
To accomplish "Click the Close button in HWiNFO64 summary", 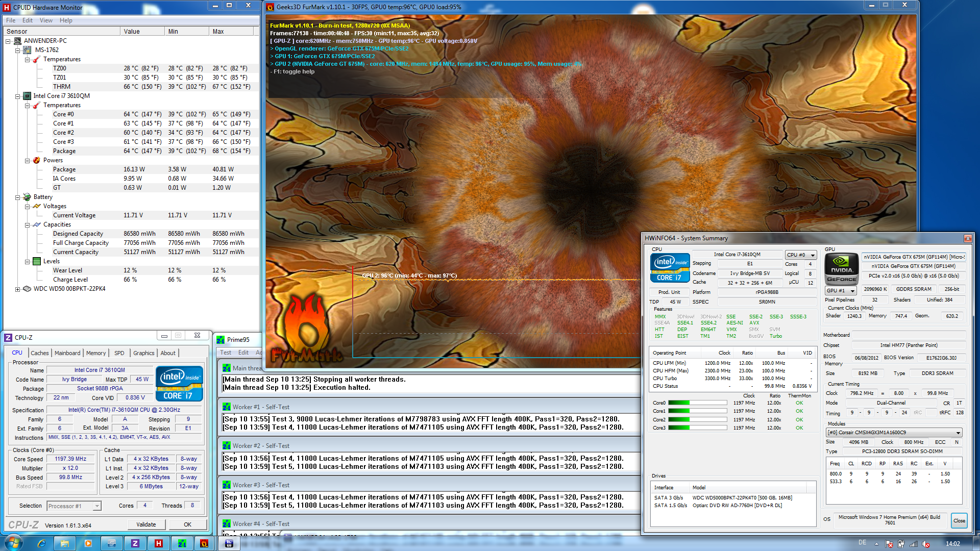I will (x=959, y=520).
